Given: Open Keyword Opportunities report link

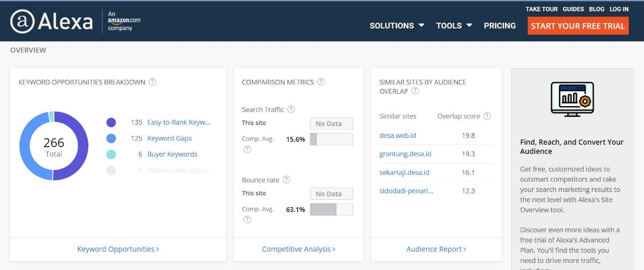Looking at the screenshot, I should point(118,249).
